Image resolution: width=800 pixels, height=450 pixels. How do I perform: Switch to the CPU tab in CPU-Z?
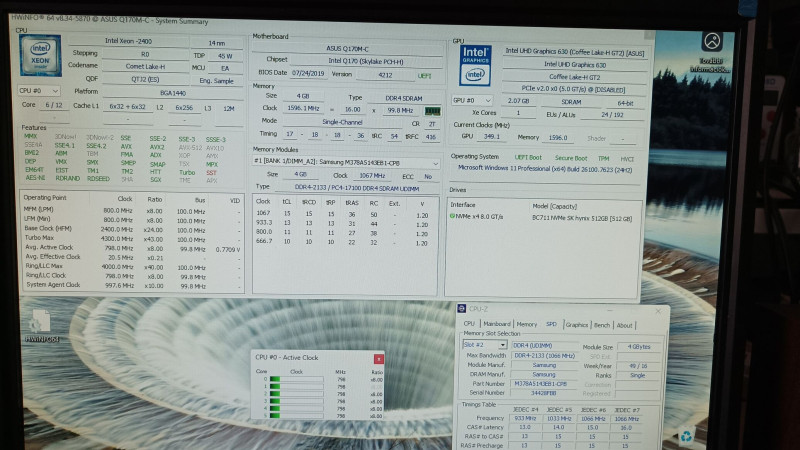point(469,323)
